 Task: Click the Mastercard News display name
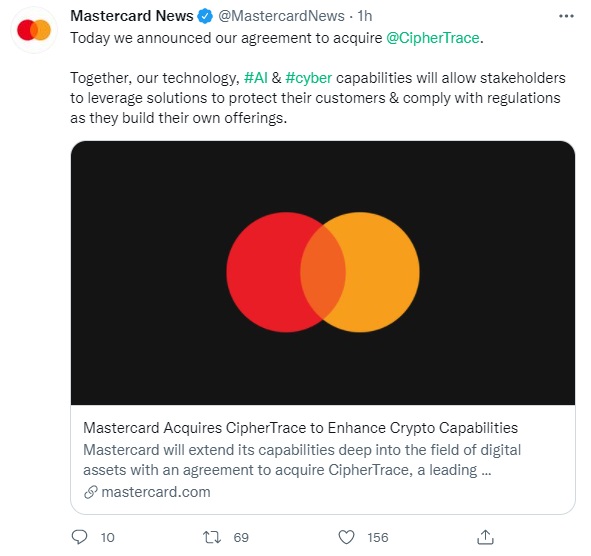(x=132, y=16)
